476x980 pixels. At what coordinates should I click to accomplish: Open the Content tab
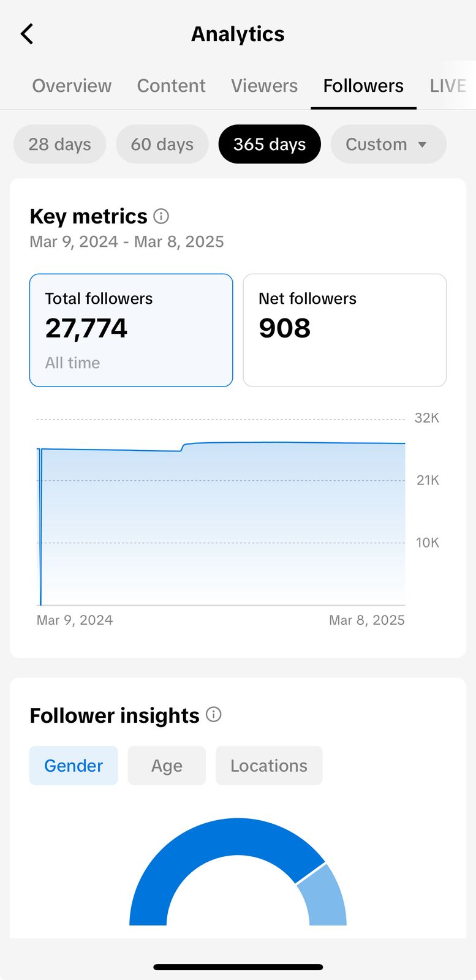click(x=171, y=86)
